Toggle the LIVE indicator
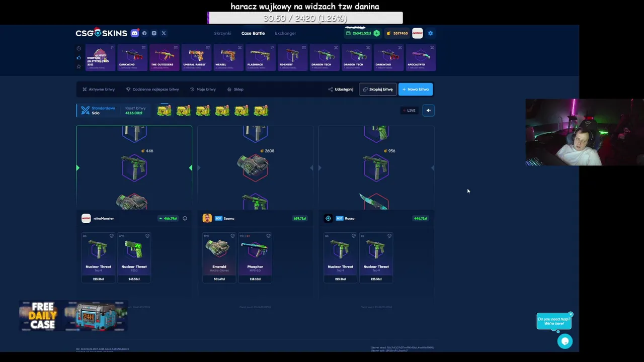 (x=409, y=111)
